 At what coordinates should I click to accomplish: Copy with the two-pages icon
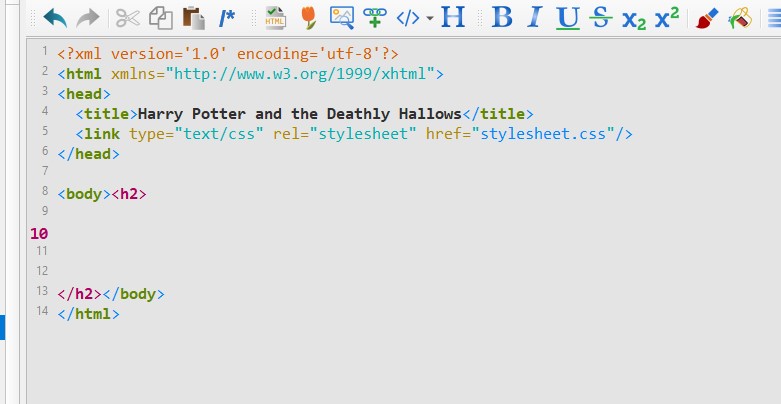coord(161,18)
